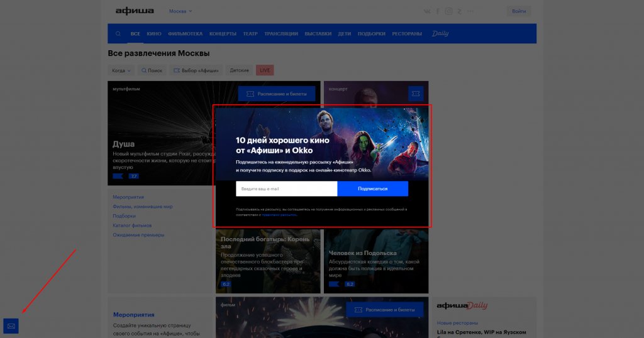Click the Афиша logo in header
This screenshot has width=644, height=338.
(x=135, y=11)
